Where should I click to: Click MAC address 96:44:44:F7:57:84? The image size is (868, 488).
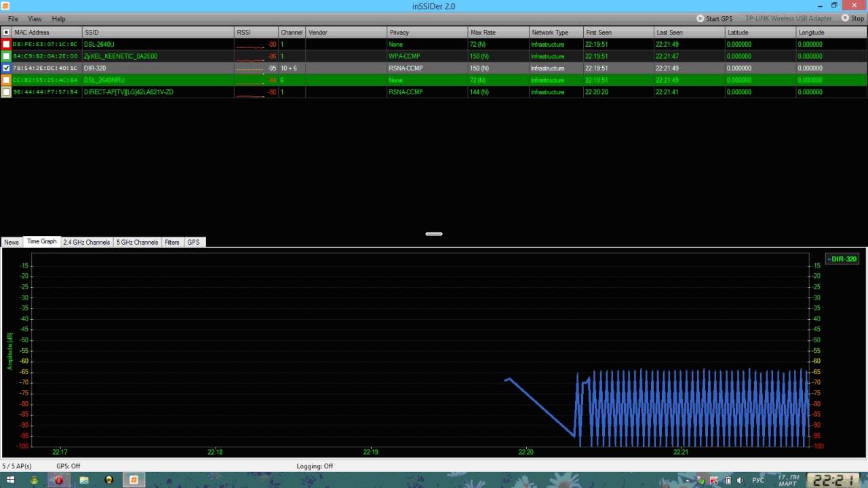(45, 91)
